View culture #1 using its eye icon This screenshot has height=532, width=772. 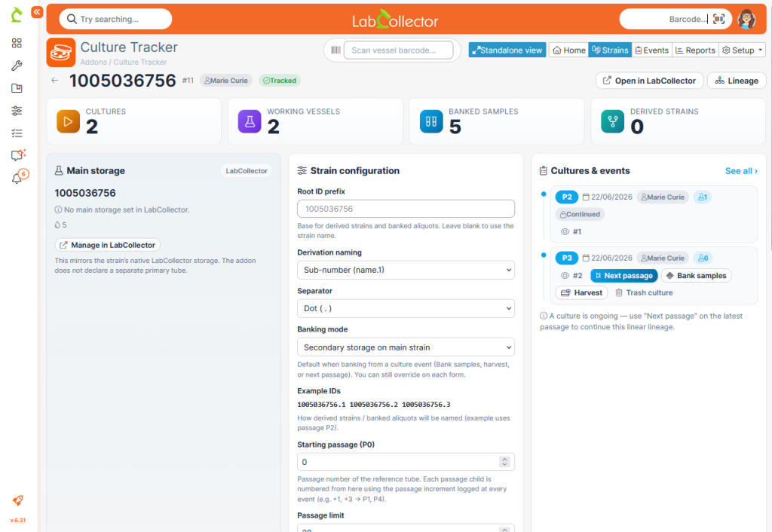[x=565, y=232]
